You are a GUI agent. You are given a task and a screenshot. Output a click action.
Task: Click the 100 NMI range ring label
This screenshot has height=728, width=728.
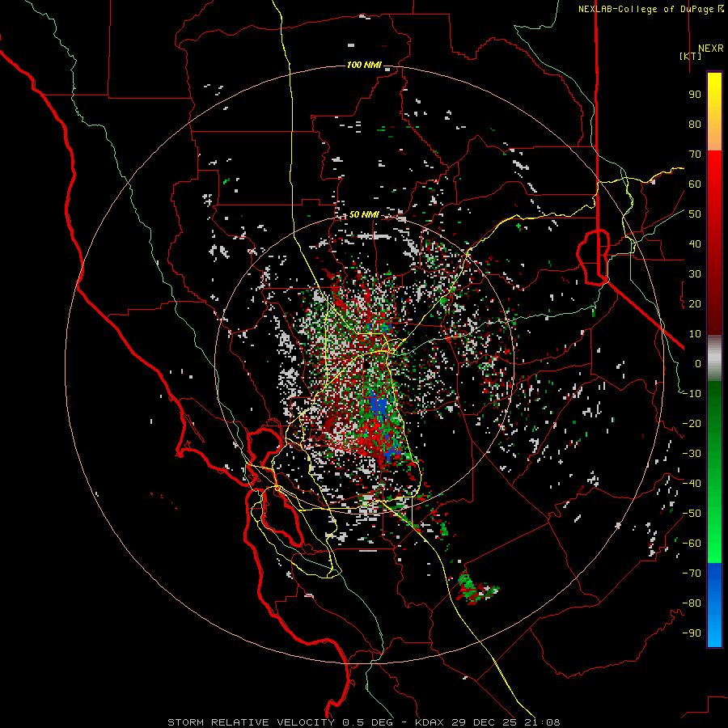coord(365,65)
